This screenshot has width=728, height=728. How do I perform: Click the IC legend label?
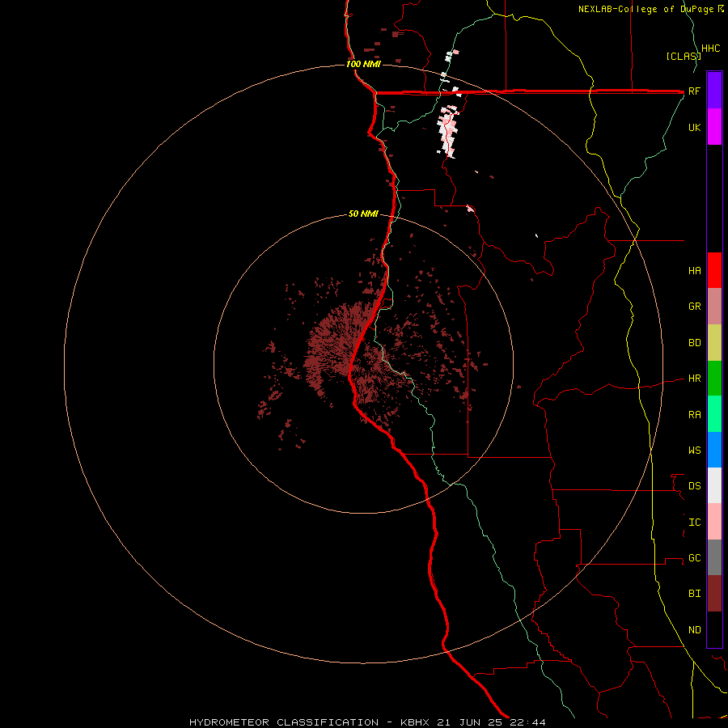(x=694, y=523)
